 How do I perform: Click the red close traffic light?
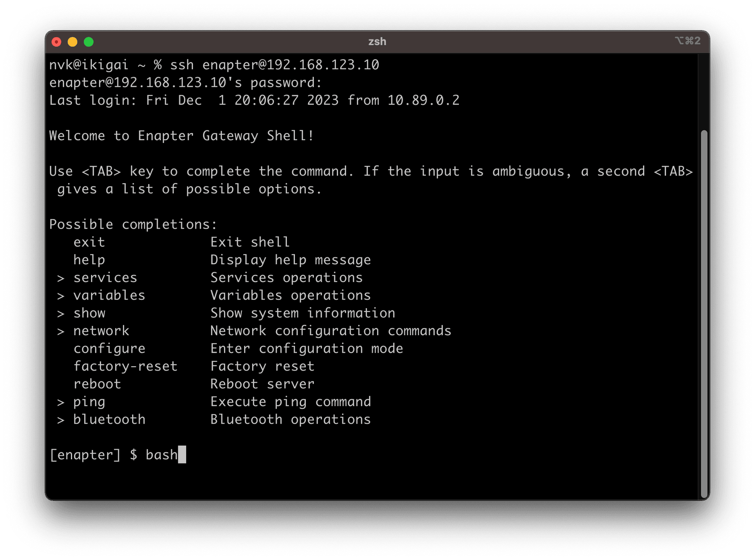click(56, 42)
